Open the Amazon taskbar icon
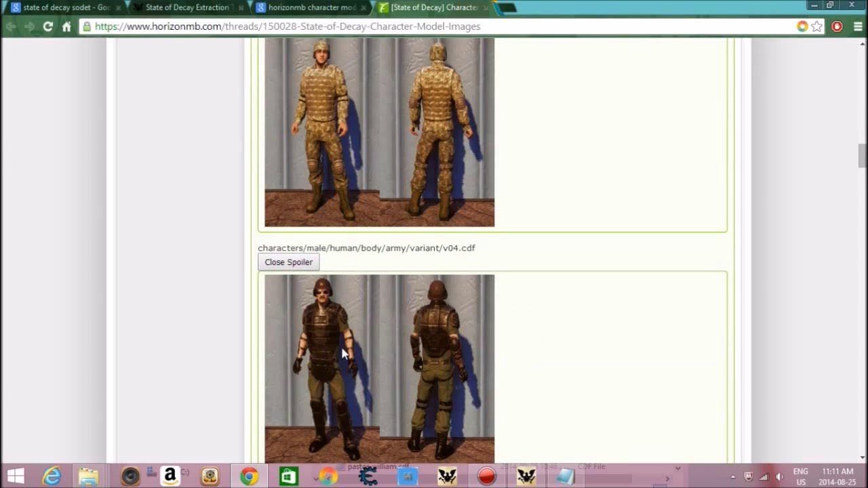 pyautogui.click(x=170, y=476)
